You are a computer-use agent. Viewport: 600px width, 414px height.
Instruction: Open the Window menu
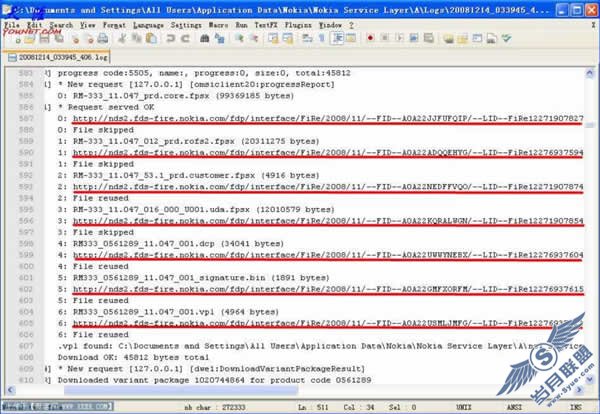click(x=330, y=25)
